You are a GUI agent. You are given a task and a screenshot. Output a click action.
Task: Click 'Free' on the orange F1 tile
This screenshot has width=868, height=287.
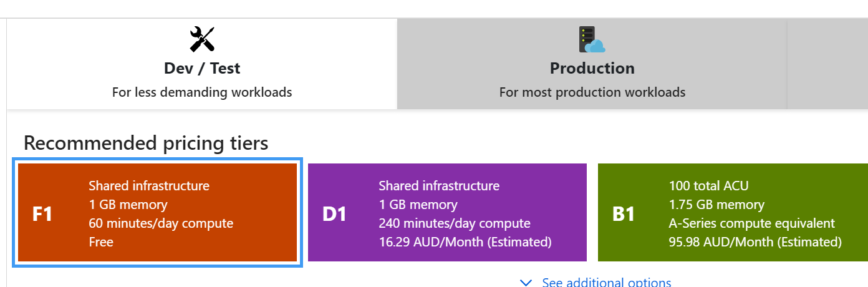(x=101, y=242)
